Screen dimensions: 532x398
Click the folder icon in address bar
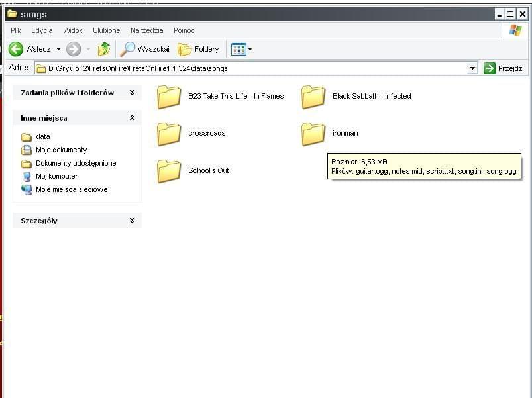pyautogui.click(x=41, y=68)
